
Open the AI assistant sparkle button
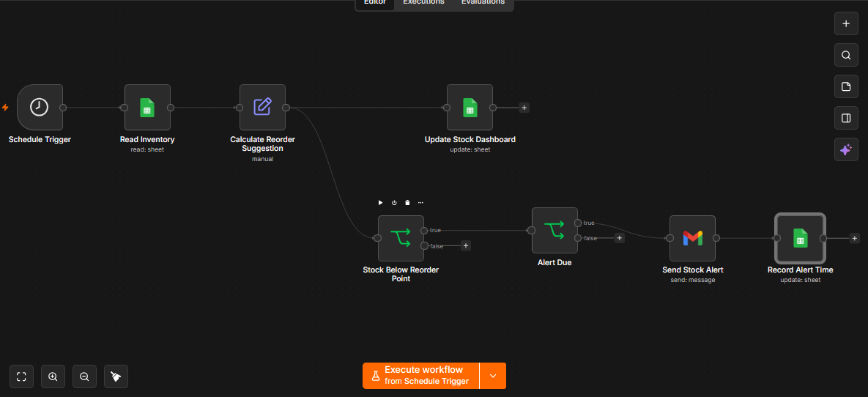[x=846, y=149]
